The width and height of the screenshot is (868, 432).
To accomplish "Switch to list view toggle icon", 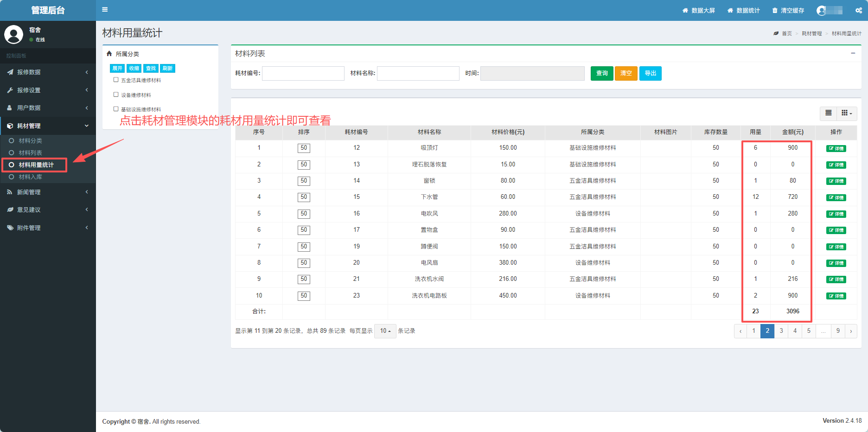I will (x=829, y=113).
